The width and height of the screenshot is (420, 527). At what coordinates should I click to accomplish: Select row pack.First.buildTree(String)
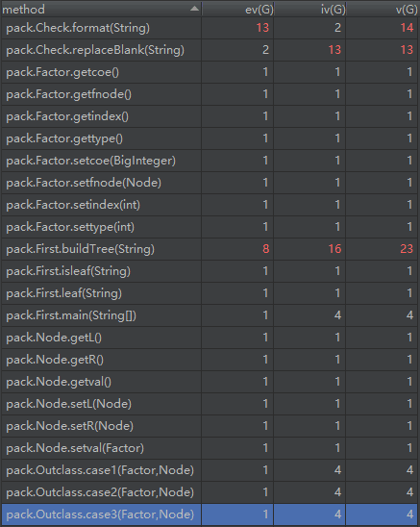pyautogui.click(x=210, y=249)
